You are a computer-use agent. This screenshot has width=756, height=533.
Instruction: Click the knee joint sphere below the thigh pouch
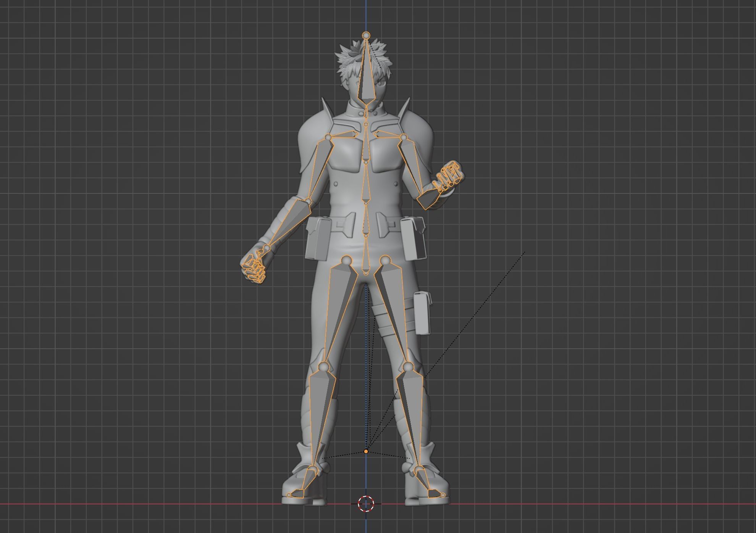(x=408, y=367)
